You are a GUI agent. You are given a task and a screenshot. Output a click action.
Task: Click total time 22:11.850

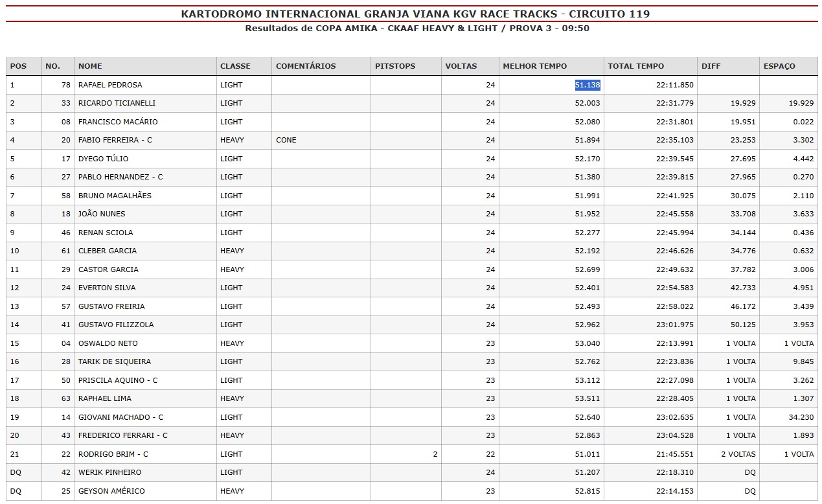[x=674, y=85]
